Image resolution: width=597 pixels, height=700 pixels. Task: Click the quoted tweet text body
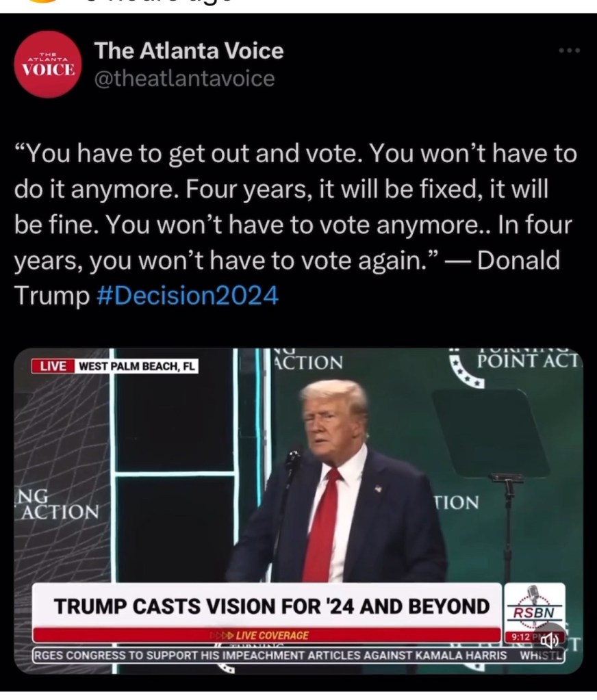coord(294,224)
